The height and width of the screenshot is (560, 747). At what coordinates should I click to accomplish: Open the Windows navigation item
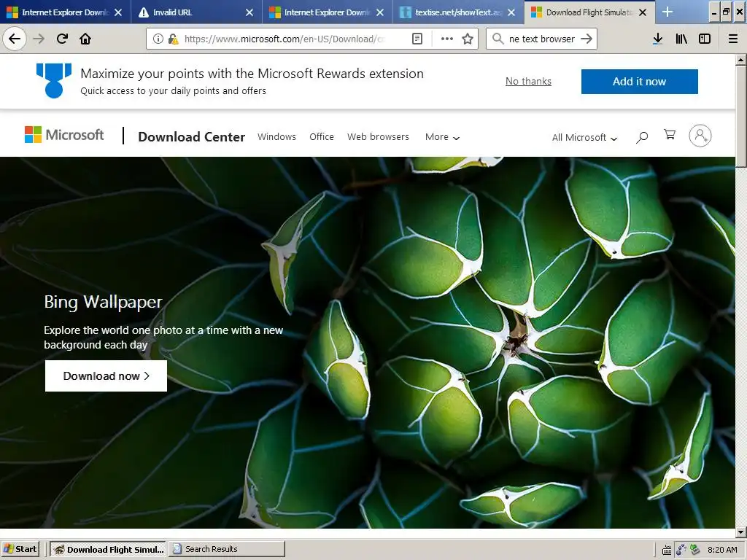[x=276, y=136]
